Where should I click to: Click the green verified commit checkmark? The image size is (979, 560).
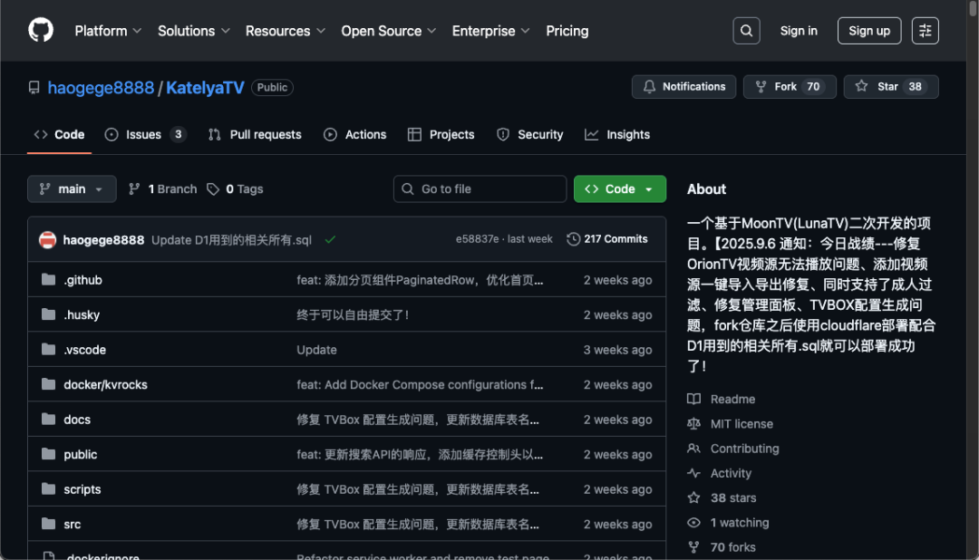(332, 239)
